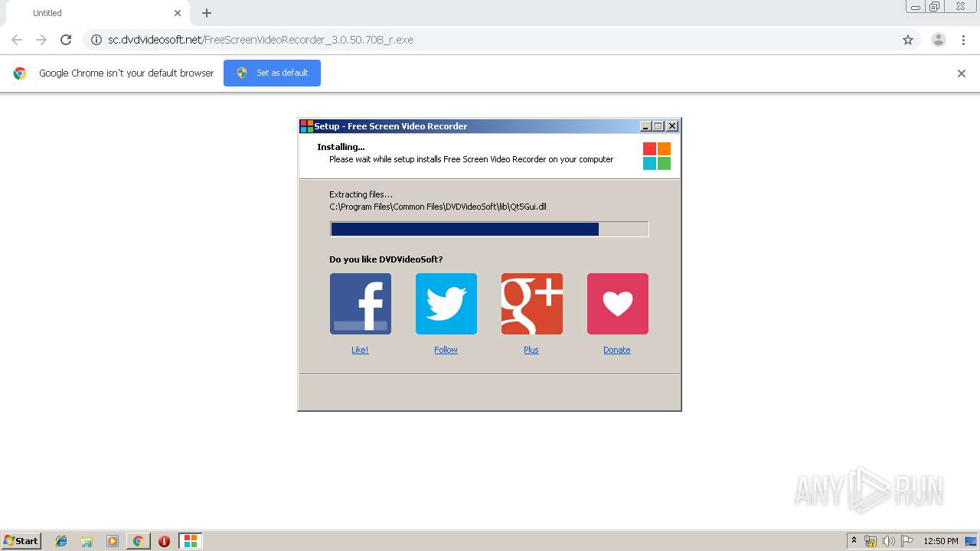Minimize the Chrome window
The image size is (980, 551).
pyautogui.click(x=916, y=7)
